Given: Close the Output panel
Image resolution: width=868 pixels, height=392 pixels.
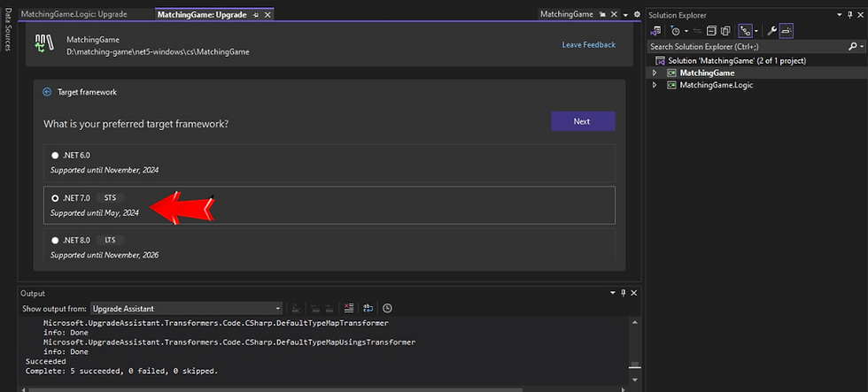Looking at the screenshot, I should [634, 293].
